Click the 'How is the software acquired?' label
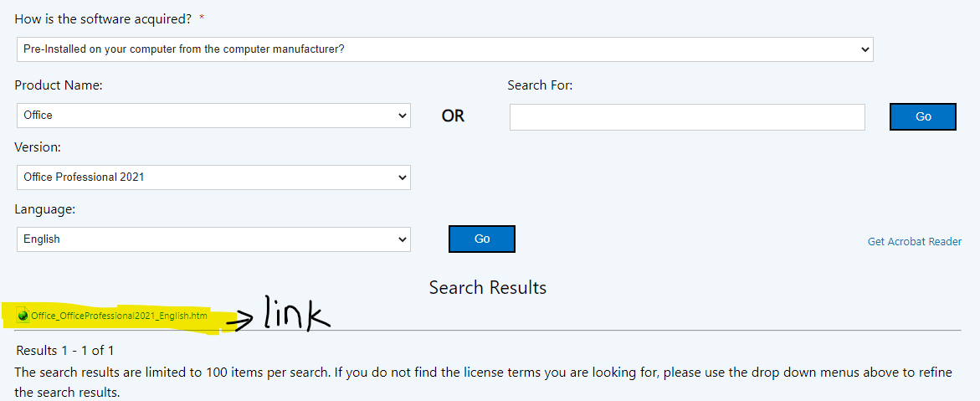The height and width of the screenshot is (401, 980). tap(102, 18)
